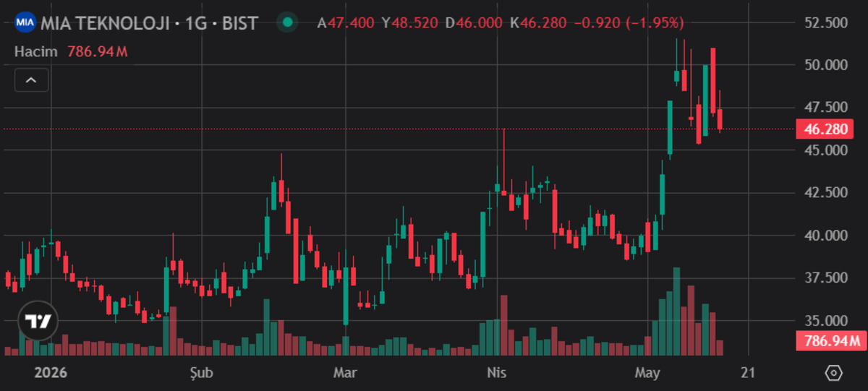
Task: Click the 42.500 price axis label
Action: tap(825, 193)
